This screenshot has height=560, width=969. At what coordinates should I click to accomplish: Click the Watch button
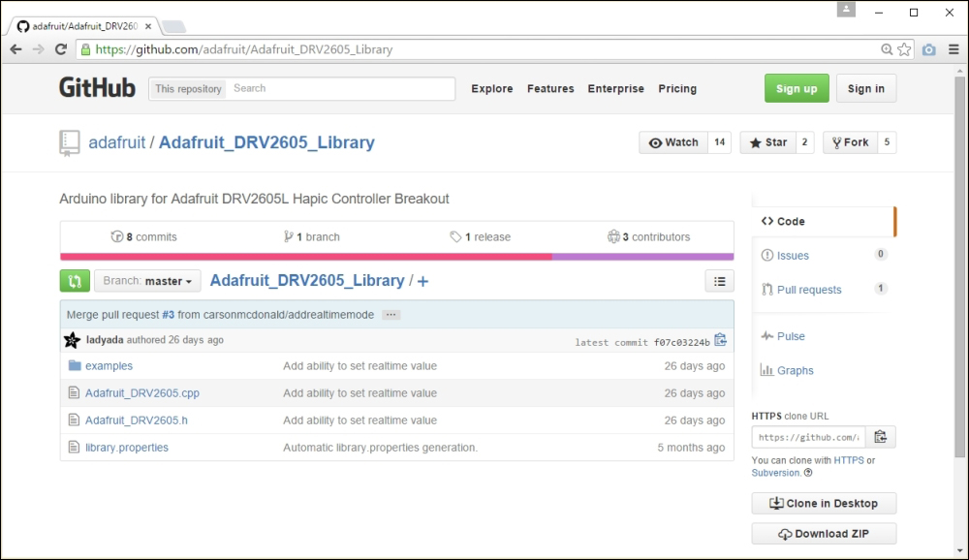673,142
